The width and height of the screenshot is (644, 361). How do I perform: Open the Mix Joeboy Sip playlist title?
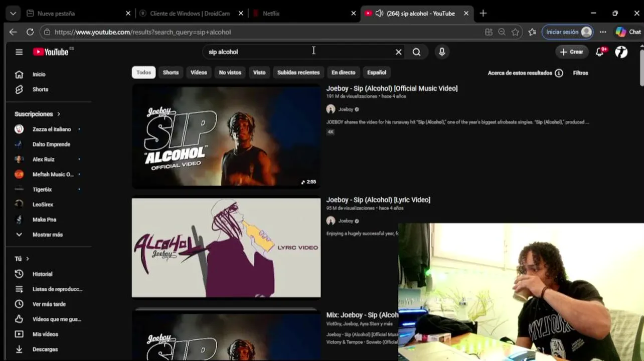pyautogui.click(x=362, y=315)
